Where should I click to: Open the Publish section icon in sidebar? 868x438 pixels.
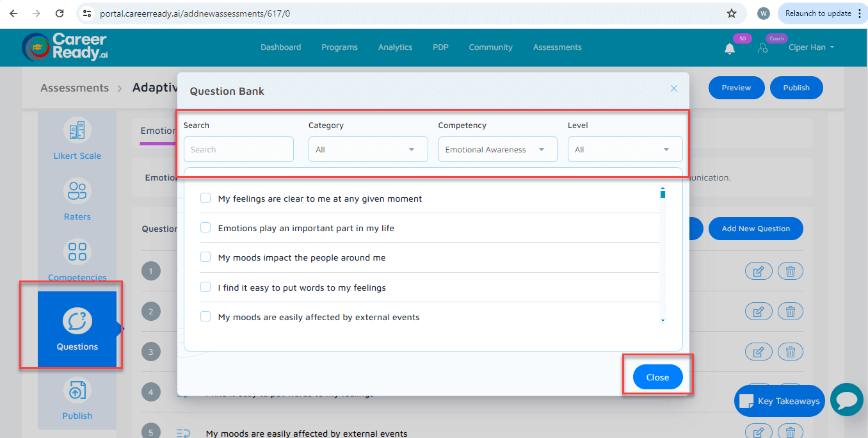tap(77, 390)
